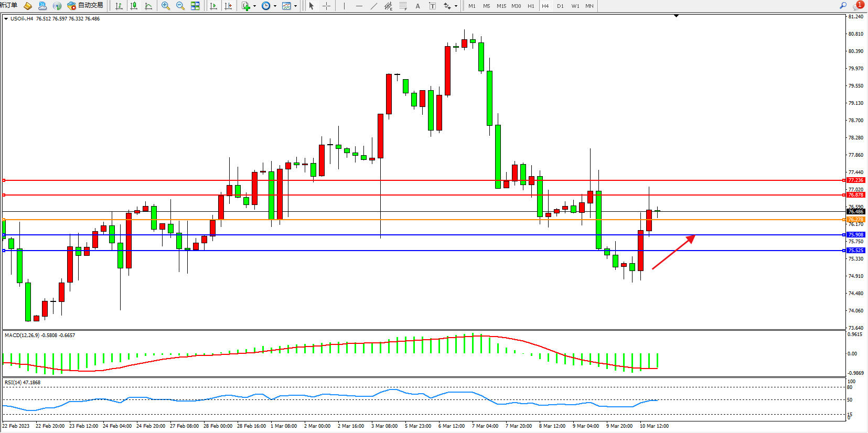Viewport: 868px width, 433px height.
Task: Click the red arrow drawn on chart
Action: (x=673, y=253)
